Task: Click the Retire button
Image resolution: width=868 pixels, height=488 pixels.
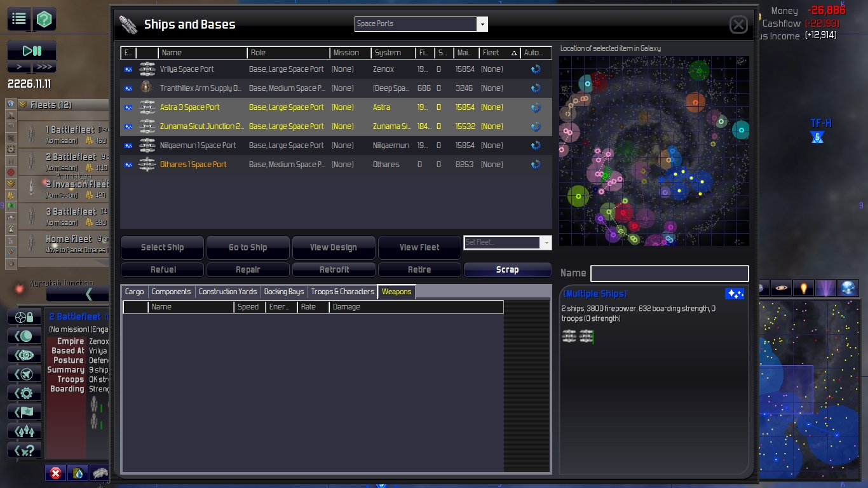Action: tap(419, 269)
